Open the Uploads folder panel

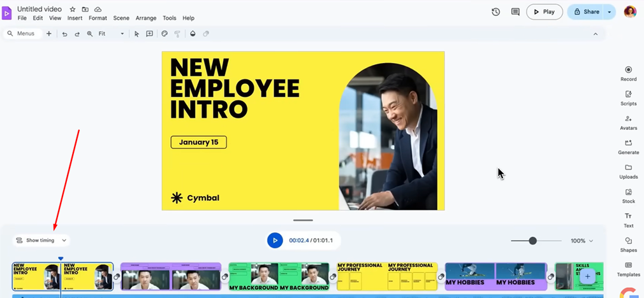[x=628, y=171]
